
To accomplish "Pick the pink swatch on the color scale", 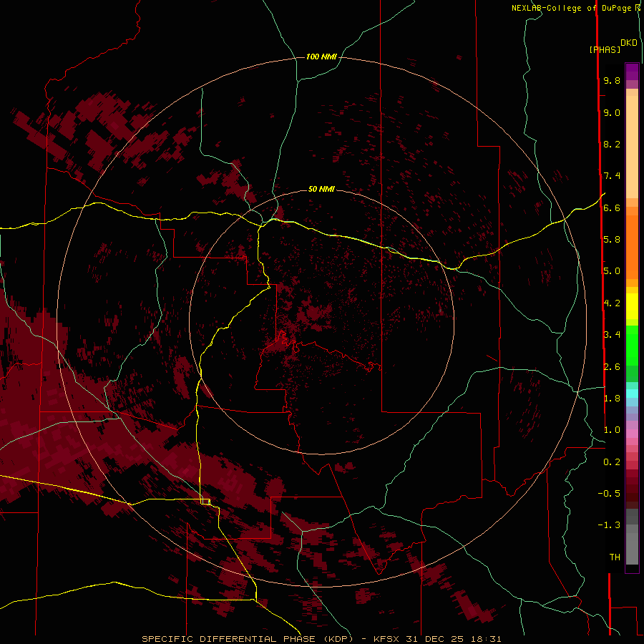I will (632, 434).
